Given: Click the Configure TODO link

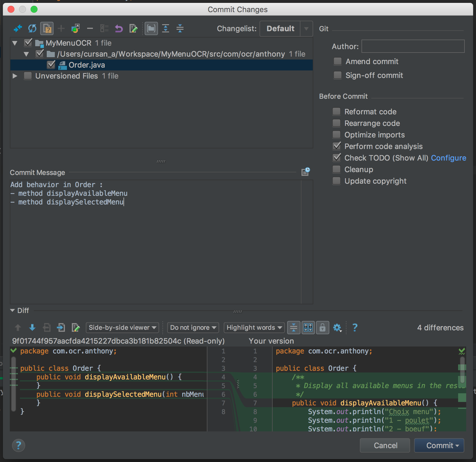Looking at the screenshot, I should 449,158.
